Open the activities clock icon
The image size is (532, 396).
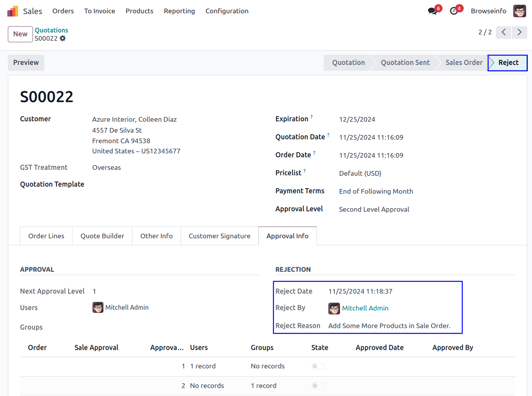coord(454,11)
